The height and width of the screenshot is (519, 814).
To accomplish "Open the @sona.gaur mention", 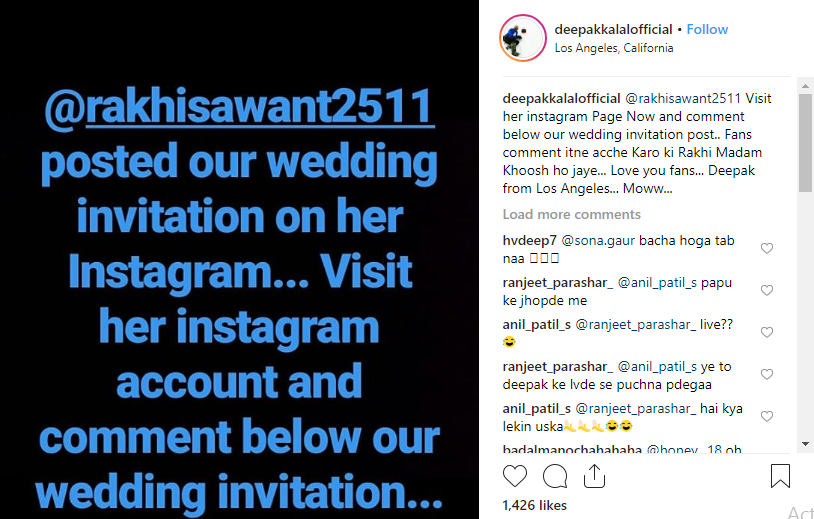I will click(x=599, y=241).
